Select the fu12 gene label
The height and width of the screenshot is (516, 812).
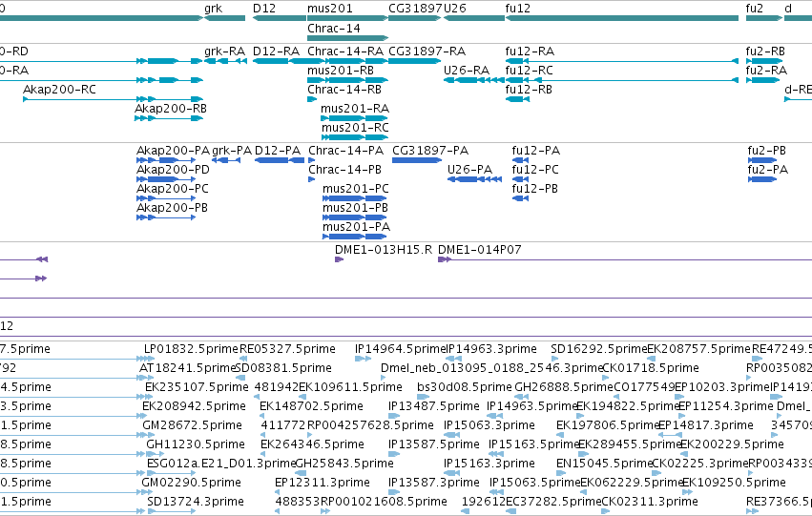518,9
